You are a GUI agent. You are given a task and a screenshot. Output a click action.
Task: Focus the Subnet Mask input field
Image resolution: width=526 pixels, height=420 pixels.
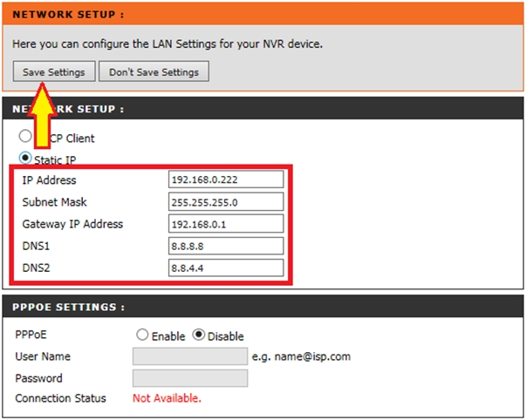tap(226, 202)
